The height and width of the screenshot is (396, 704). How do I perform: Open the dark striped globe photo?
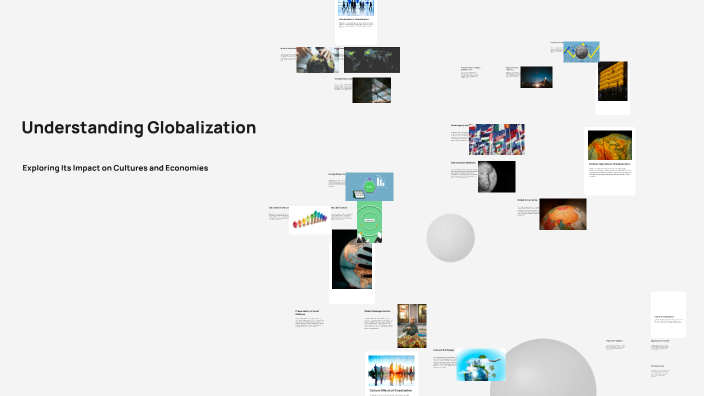352,259
